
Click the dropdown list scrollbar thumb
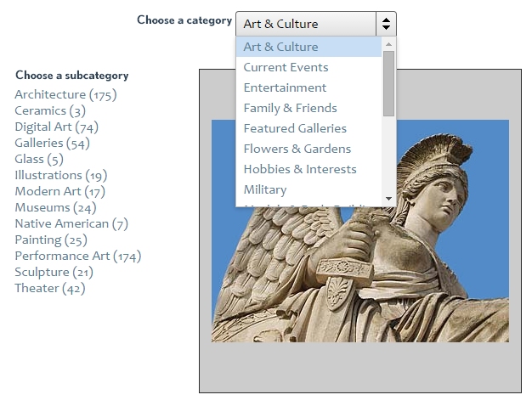389,83
